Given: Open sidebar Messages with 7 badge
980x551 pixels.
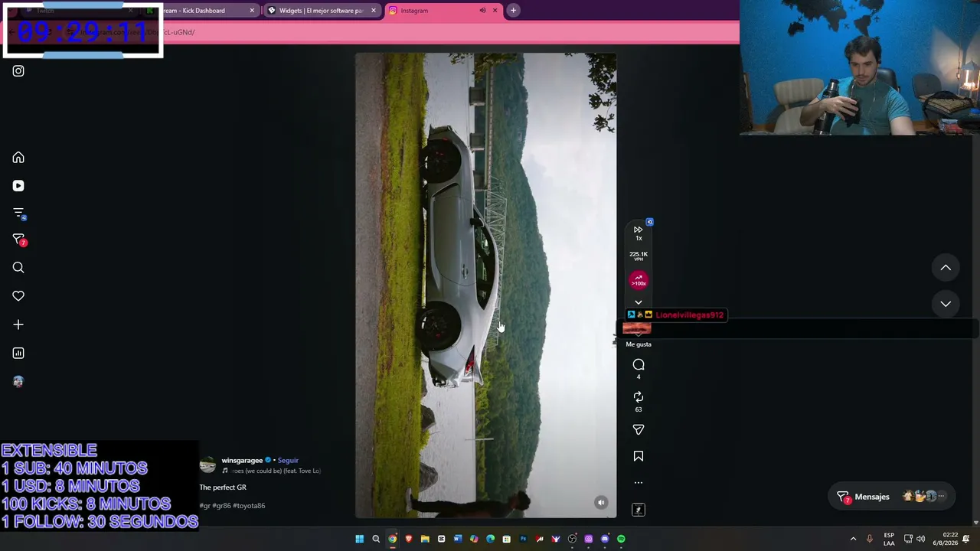Looking at the screenshot, I should (18, 240).
